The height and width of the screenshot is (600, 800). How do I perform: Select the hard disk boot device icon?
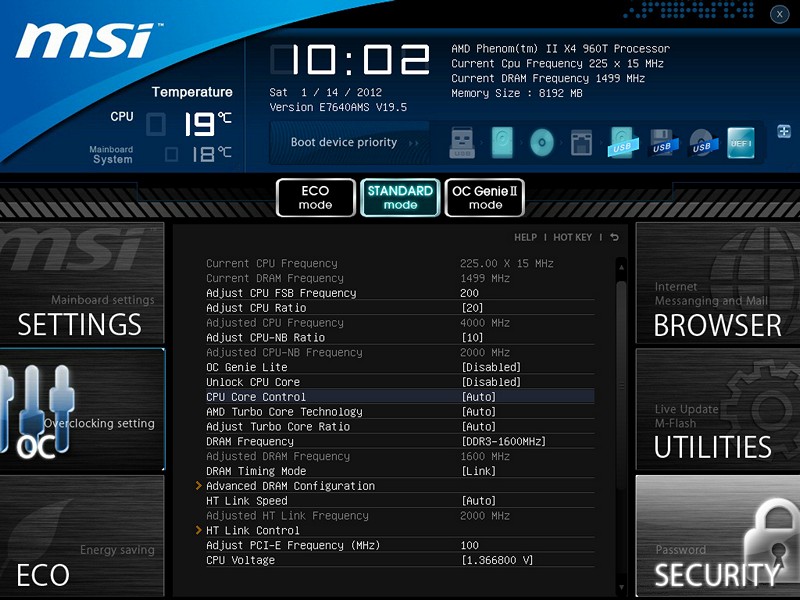click(502, 142)
